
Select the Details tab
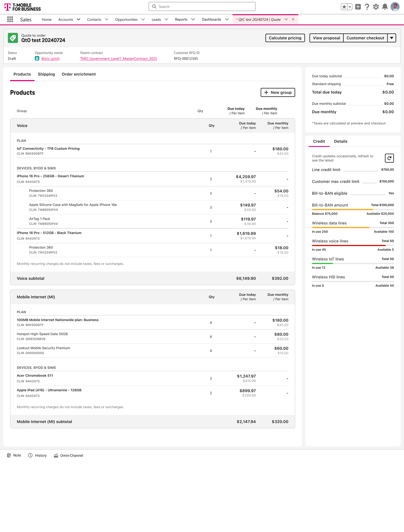[340, 141]
